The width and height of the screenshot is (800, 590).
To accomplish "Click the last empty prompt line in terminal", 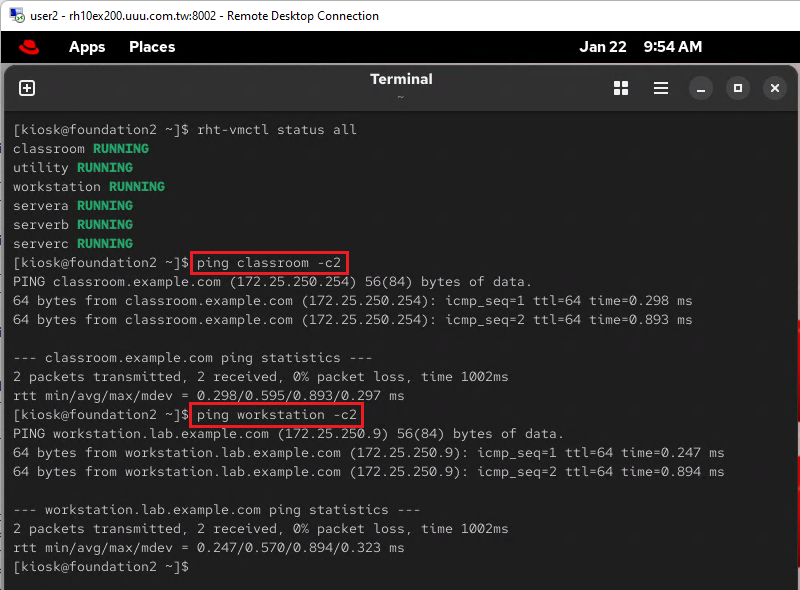I will click(100, 567).
